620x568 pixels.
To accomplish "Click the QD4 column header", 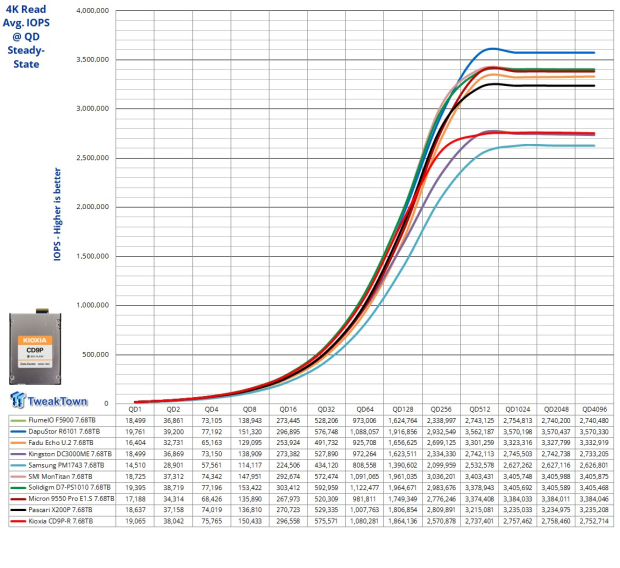I will (212, 409).
